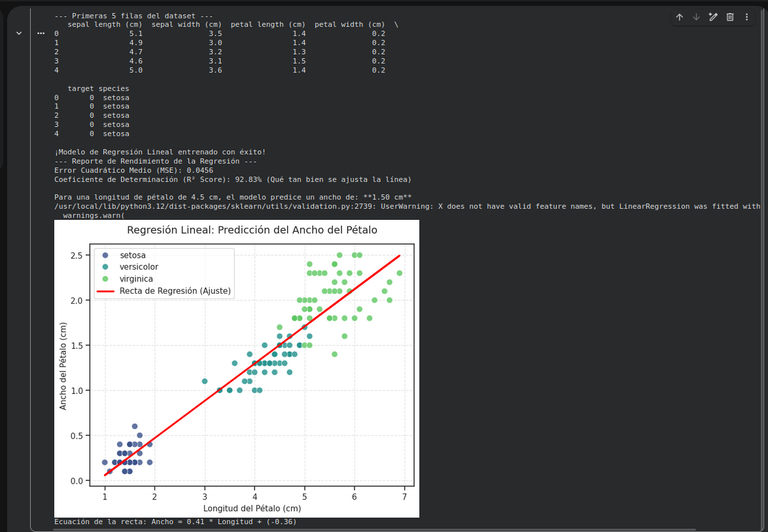This screenshot has width=768, height=532.
Task: Open the AI edit magic pencil tool
Action: [713, 17]
